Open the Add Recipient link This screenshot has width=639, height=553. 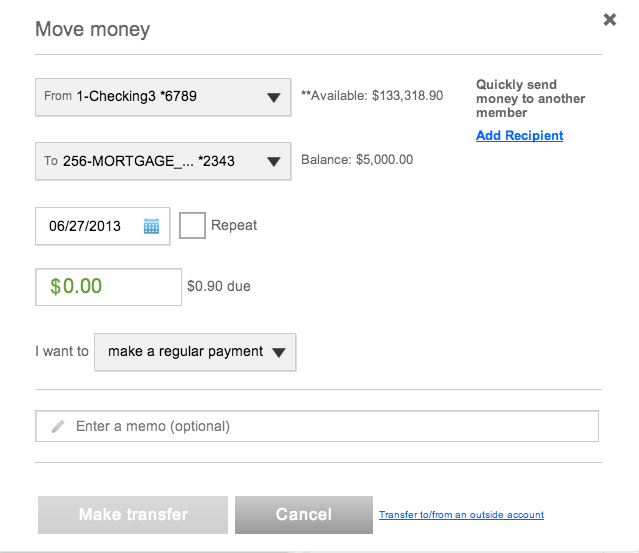point(519,135)
